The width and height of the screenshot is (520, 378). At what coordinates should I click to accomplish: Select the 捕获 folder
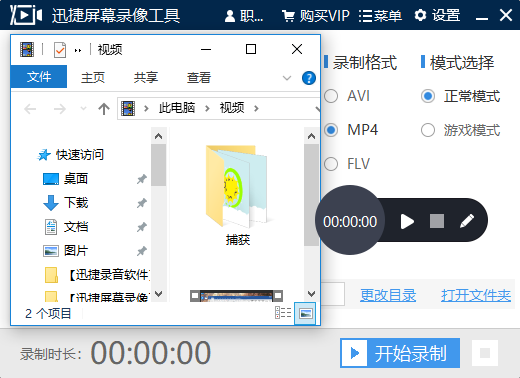coord(237,195)
